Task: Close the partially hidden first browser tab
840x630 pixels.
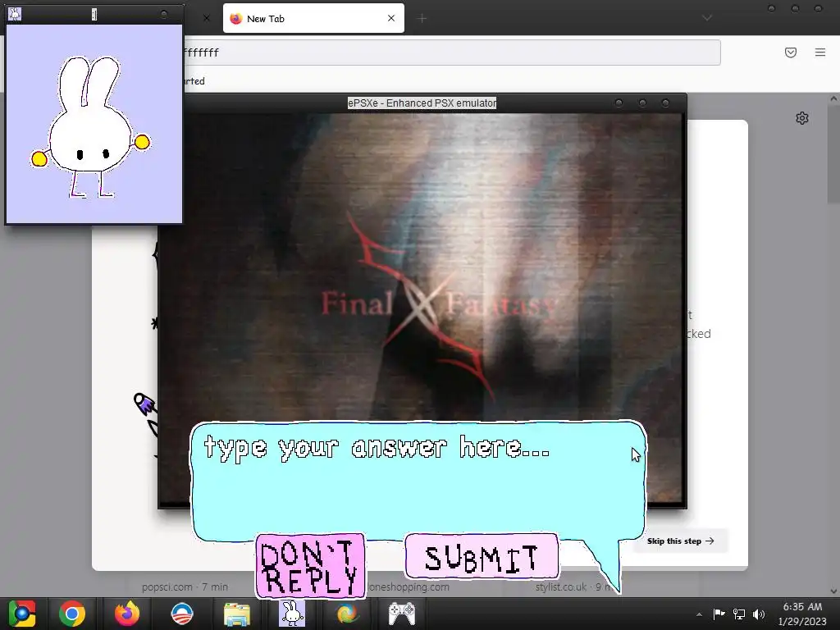Action: (206, 18)
